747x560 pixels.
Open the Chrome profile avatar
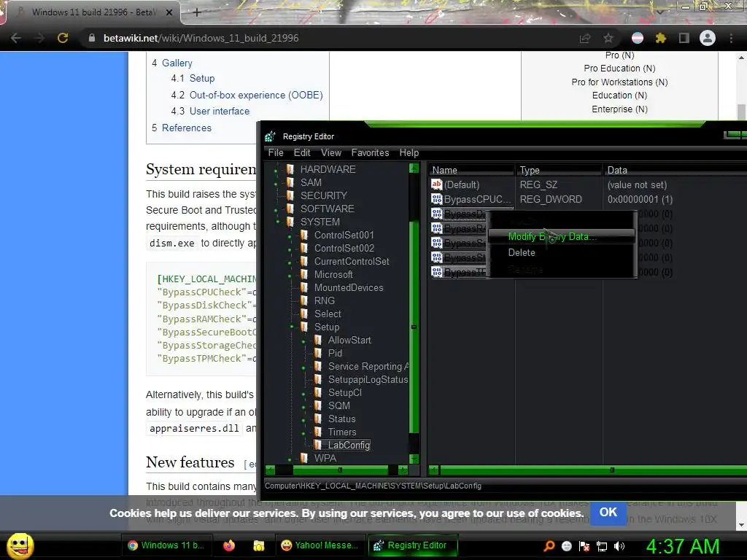[708, 38]
